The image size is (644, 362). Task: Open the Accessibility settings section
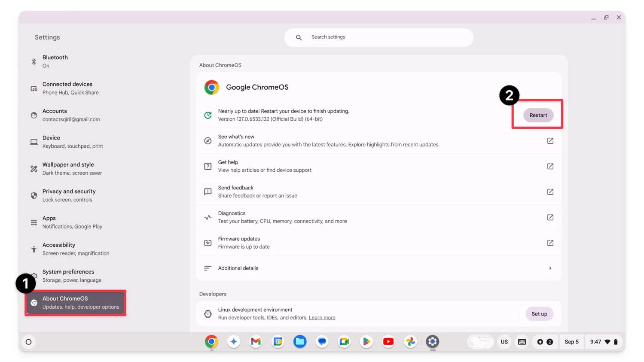pos(59,249)
